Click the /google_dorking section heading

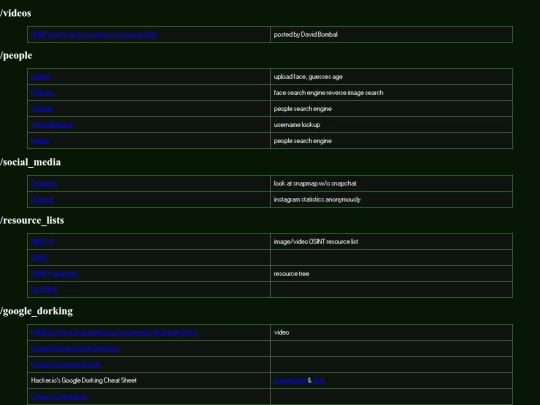click(x=37, y=311)
